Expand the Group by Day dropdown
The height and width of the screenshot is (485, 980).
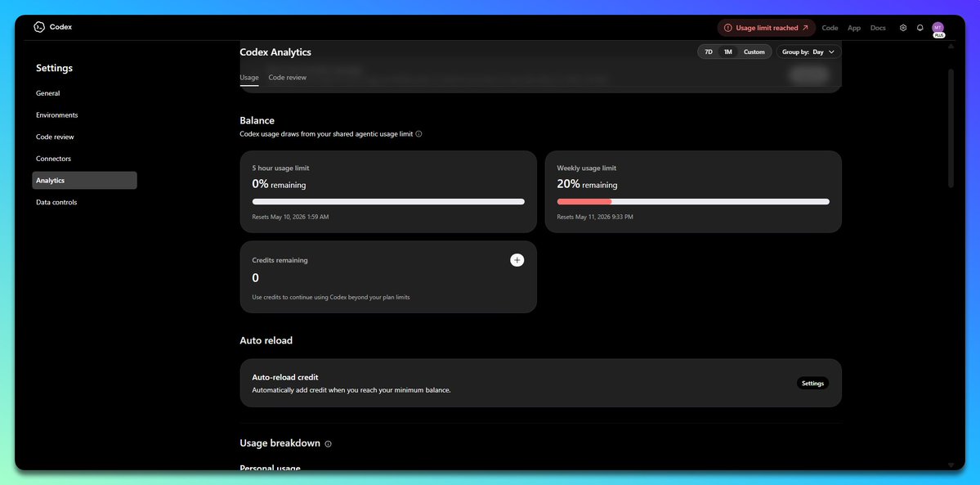[808, 52]
